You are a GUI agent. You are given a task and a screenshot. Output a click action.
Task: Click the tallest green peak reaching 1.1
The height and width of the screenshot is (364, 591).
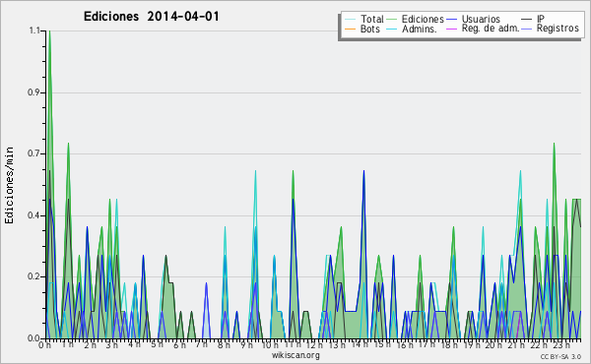pos(50,31)
